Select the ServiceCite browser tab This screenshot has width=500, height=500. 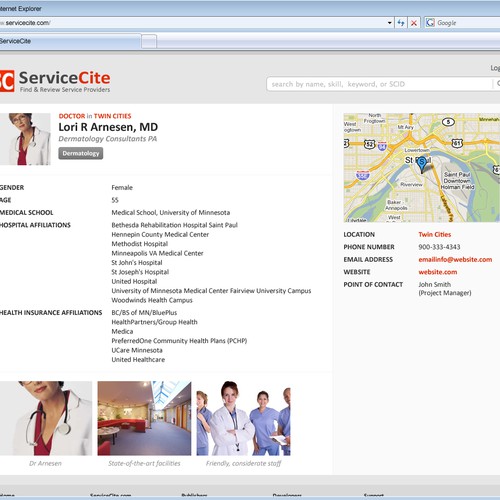[x=69, y=41]
